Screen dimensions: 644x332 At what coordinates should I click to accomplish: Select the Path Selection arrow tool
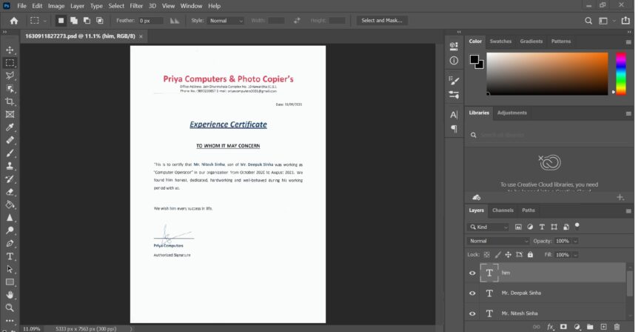point(10,269)
